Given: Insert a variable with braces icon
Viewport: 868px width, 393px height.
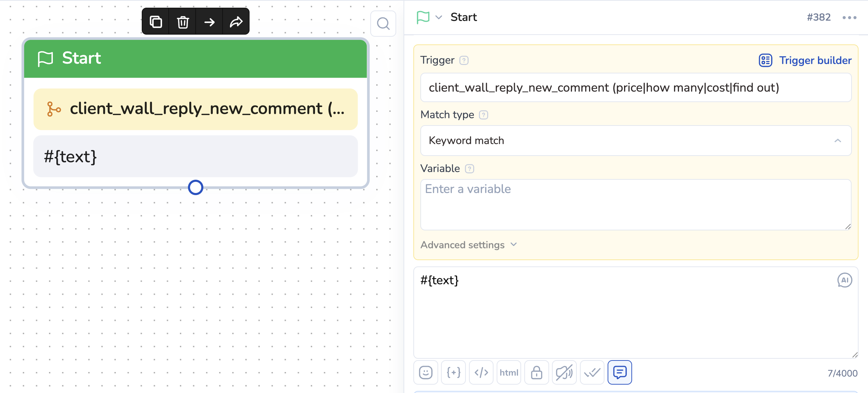Looking at the screenshot, I should [454, 373].
